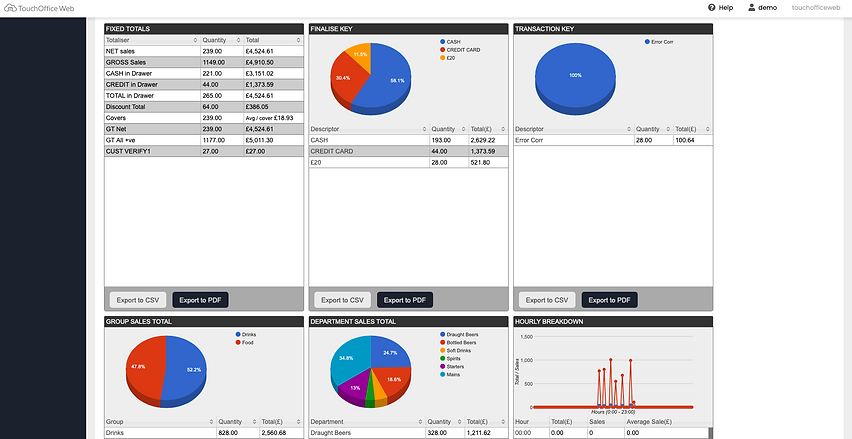Toggle Food legend item in Group Sales
The width and height of the screenshot is (852, 439).
coord(244,342)
